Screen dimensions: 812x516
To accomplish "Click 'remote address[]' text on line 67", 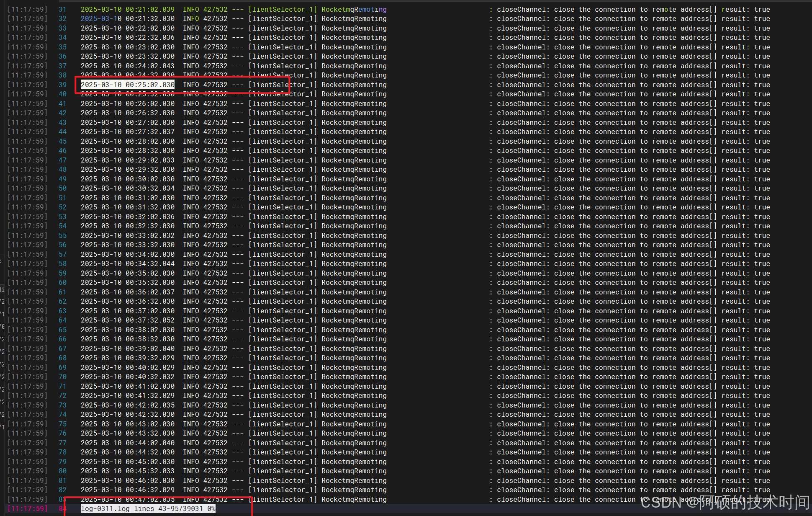I will pyautogui.click(x=684, y=348).
